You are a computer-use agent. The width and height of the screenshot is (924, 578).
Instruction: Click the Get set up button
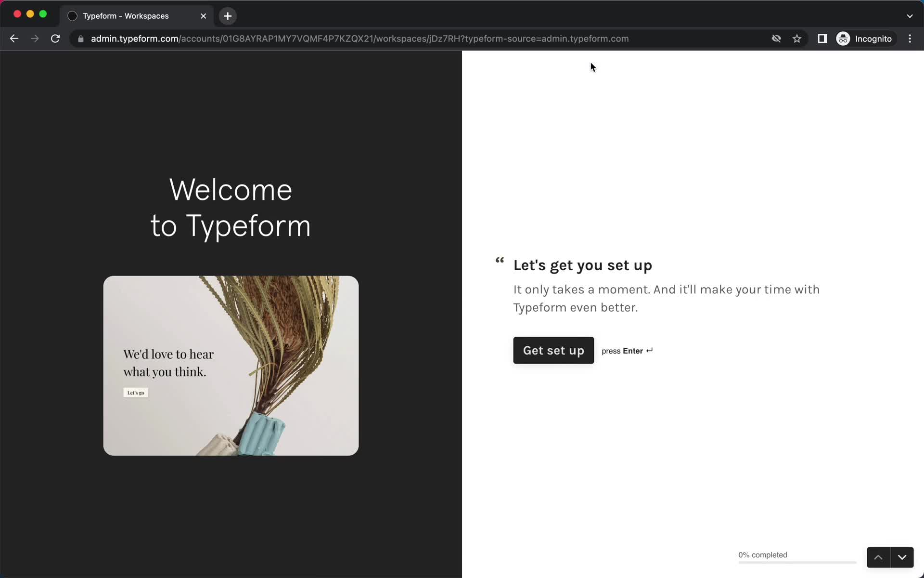coord(553,350)
